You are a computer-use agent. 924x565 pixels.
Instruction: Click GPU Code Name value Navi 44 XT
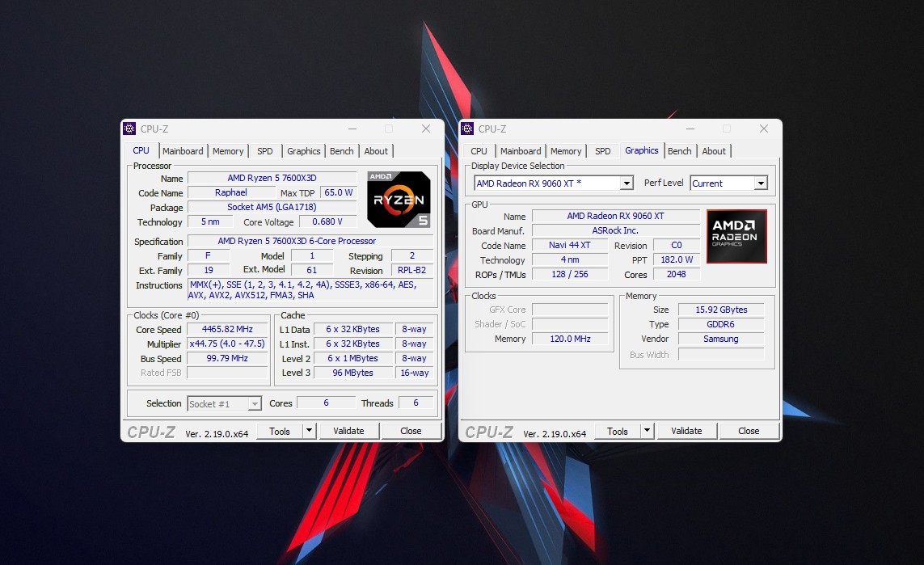pos(570,245)
